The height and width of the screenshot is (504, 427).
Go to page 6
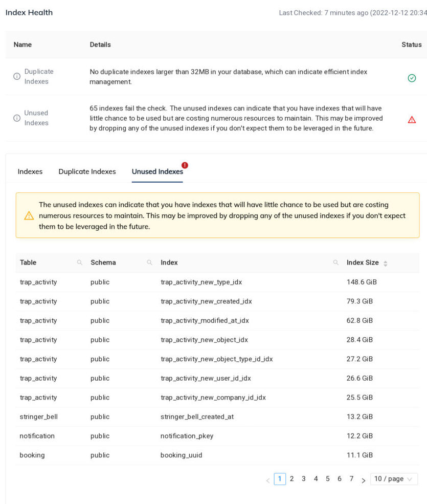coord(339,478)
